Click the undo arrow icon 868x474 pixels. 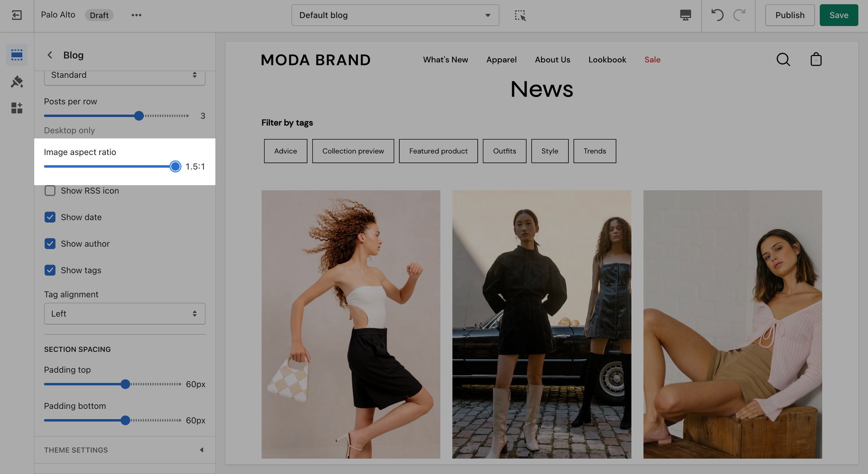[x=717, y=15]
